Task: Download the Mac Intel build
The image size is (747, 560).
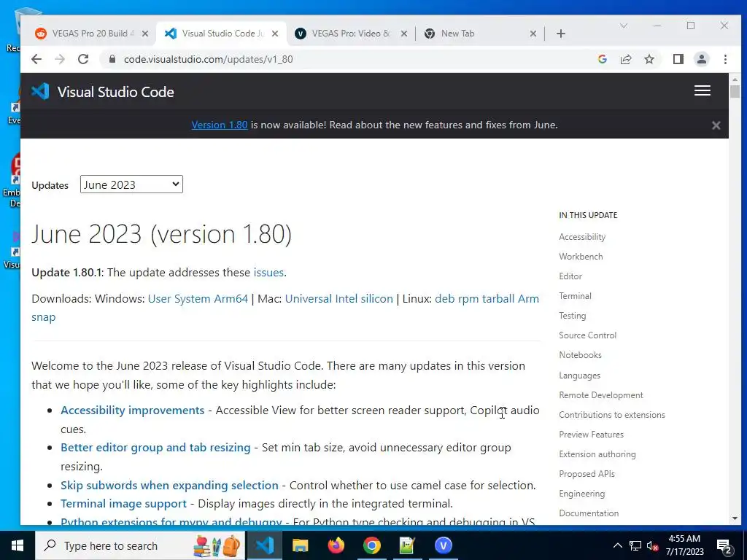Action: point(347,298)
